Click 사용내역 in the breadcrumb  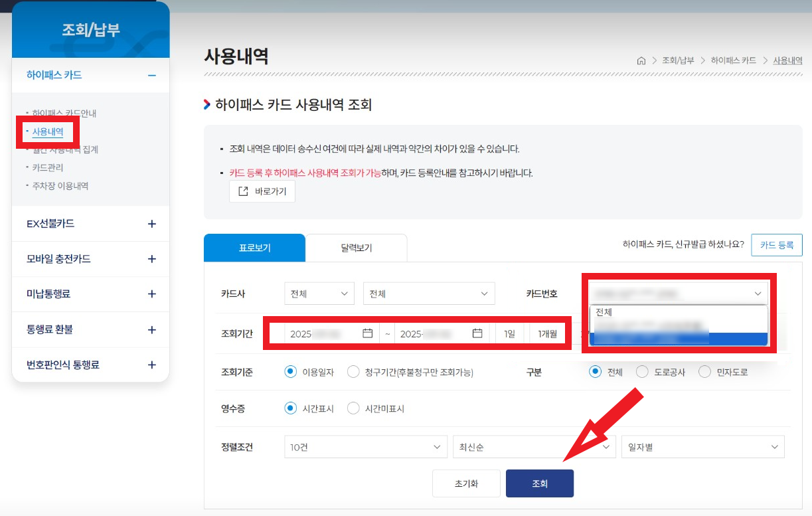coord(787,60)
